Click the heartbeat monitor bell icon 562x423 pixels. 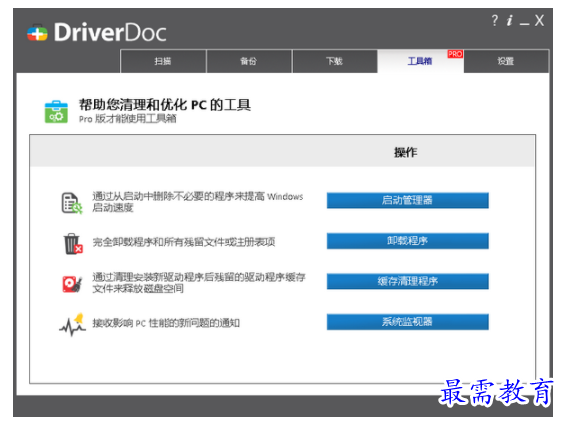pyautogui.click(x=73, y=324)
